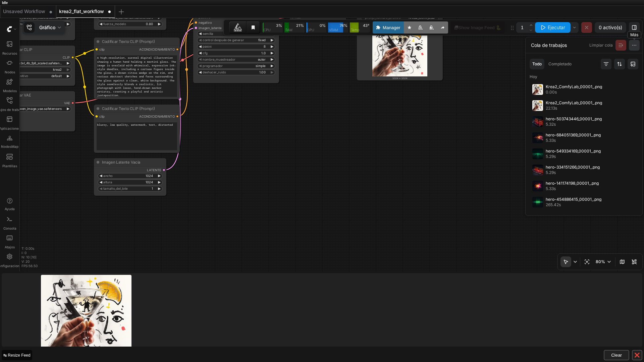Open the Aplicaciones sidebar panel
The width and height of the screenshot is (644, 362).
[x=9, y=123]
